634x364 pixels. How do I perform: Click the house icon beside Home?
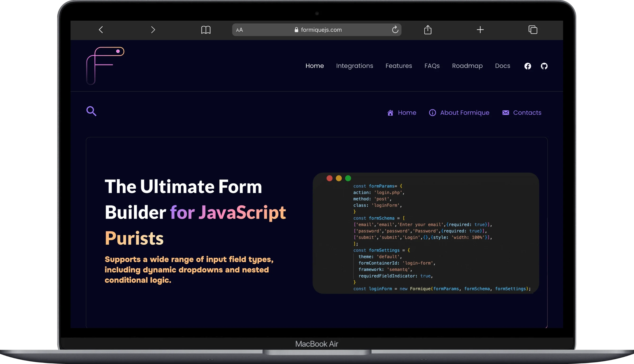point(390,113)
